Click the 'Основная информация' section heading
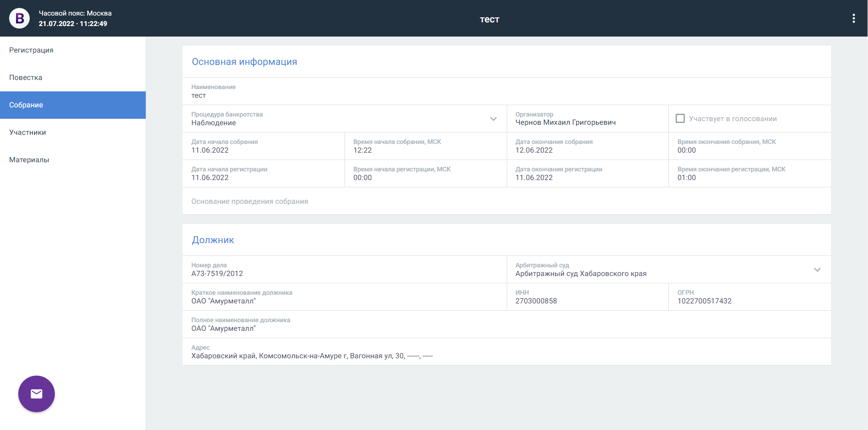Screen dimensions: 868x430 click(244, 62)
